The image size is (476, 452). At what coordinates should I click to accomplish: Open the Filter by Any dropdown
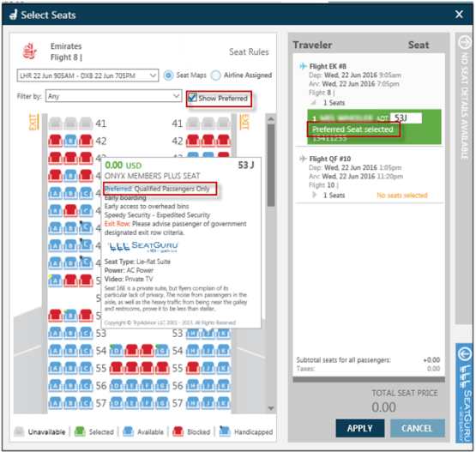114,96
